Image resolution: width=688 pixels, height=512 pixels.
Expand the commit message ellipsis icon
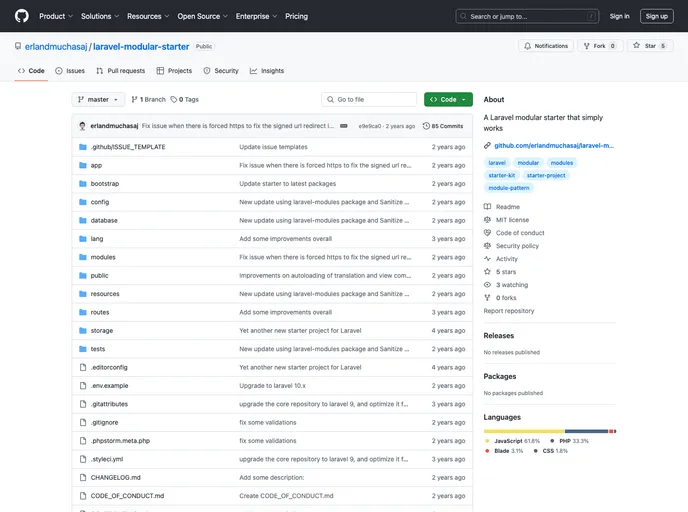344,126
